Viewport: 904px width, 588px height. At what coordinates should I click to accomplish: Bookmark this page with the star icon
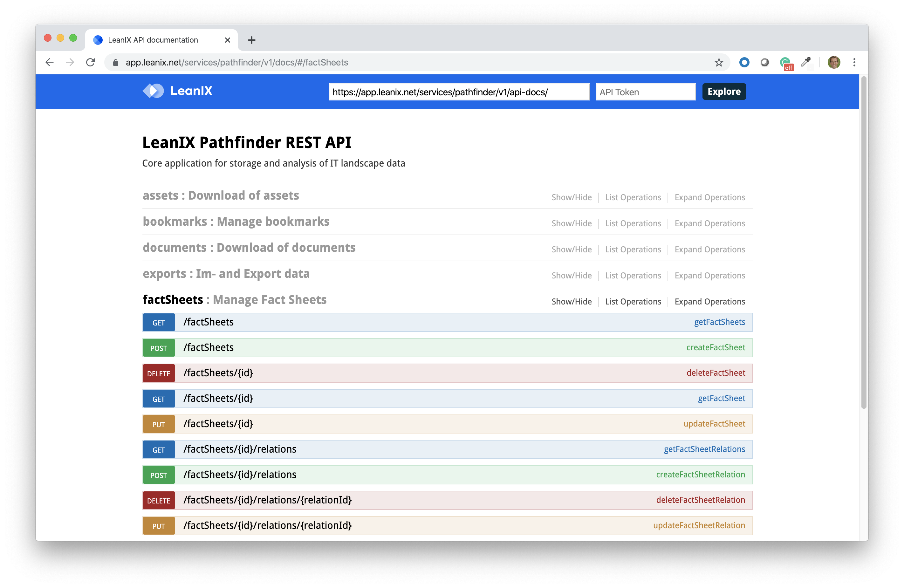(x=719, y=62)
